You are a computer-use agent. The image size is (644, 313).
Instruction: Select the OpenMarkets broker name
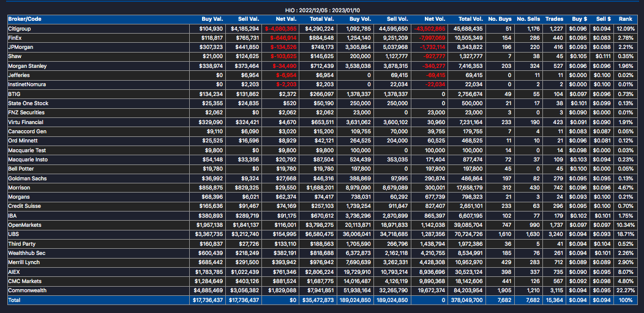[x=24, y=225]
